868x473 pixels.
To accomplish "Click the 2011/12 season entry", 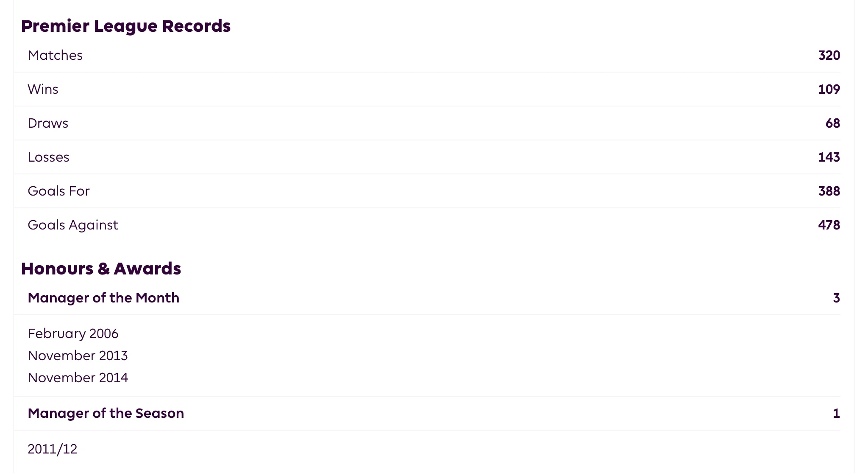I will (x=53, y=449).
